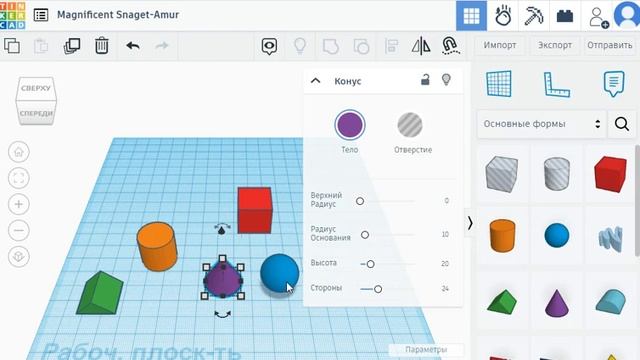
Task: Redo the undone action
Action: point(162,46)
